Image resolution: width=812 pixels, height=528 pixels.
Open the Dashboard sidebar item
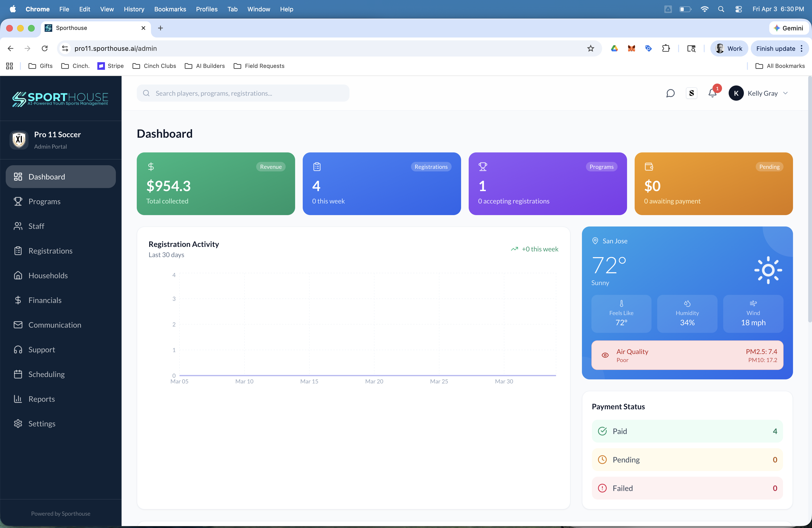pyautogui.click(x=61, y=177)
